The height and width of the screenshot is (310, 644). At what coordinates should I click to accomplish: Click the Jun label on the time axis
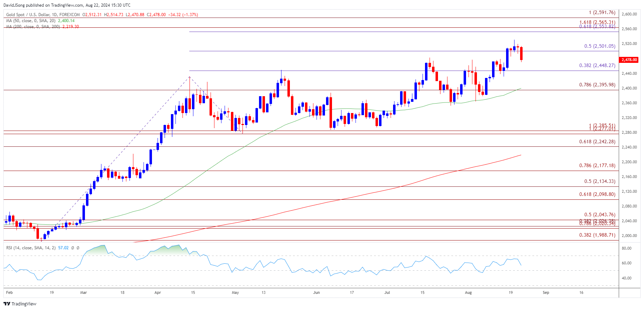tap(317, 292)
